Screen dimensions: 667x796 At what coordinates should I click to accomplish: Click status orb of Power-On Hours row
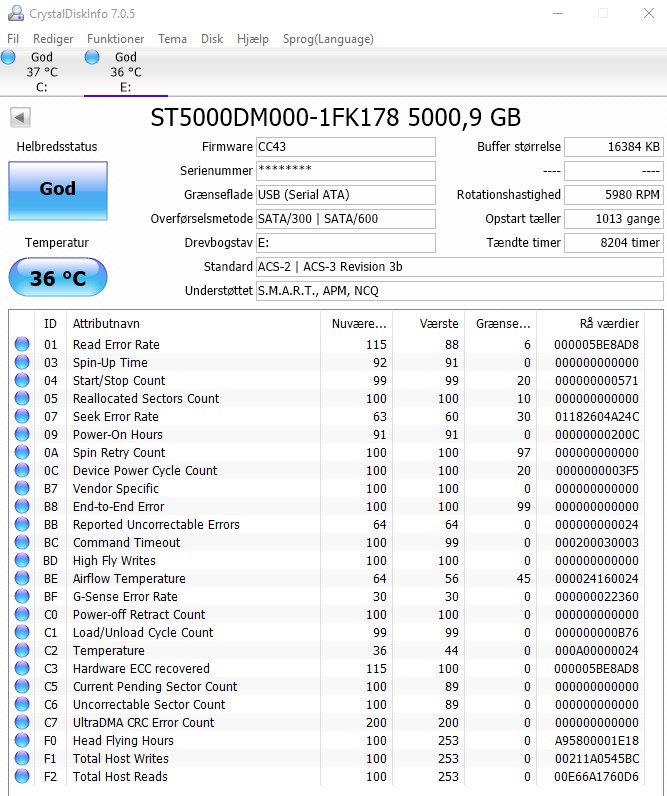pos(22,435)
